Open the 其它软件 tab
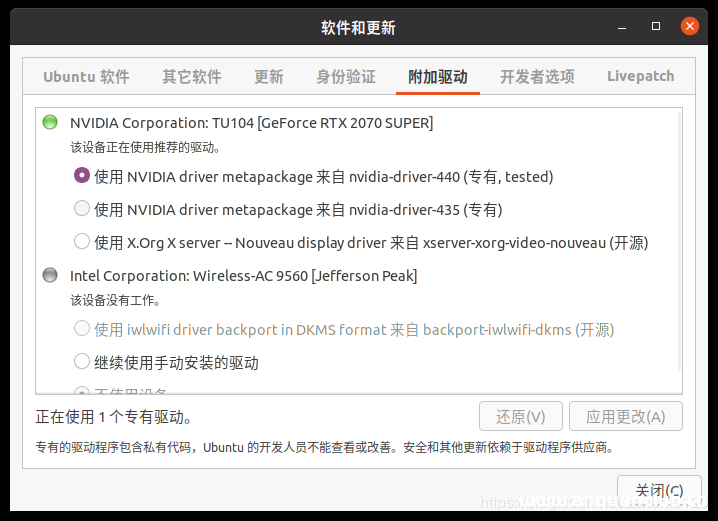This screenshot has width=718, height=521. tap(192, 76)
